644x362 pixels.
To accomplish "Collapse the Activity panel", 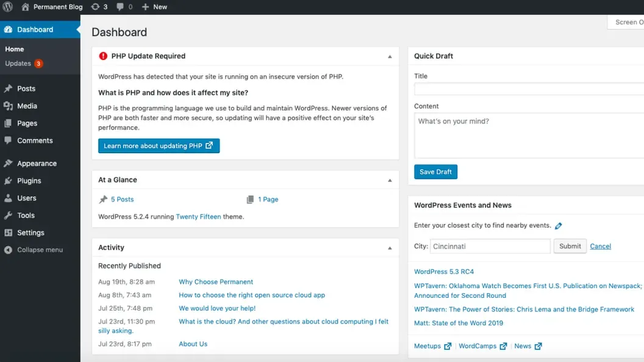I will click(390, 248).
